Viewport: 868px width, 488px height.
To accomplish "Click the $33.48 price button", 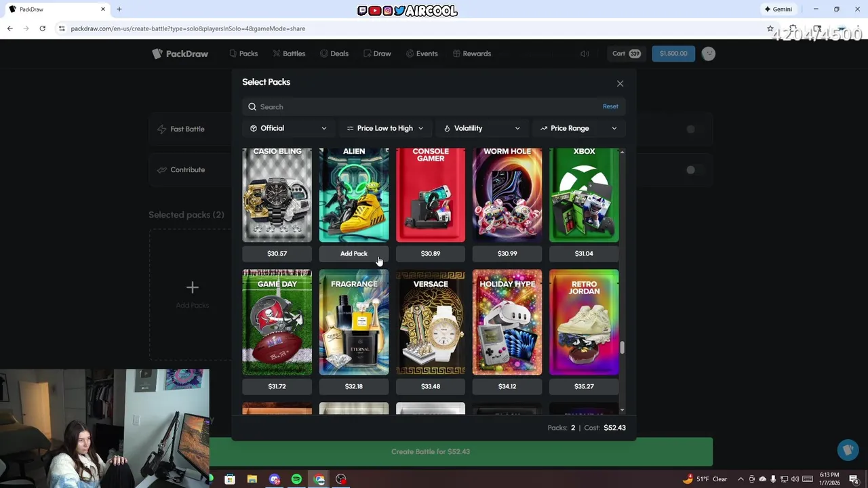I will (431, 386).
